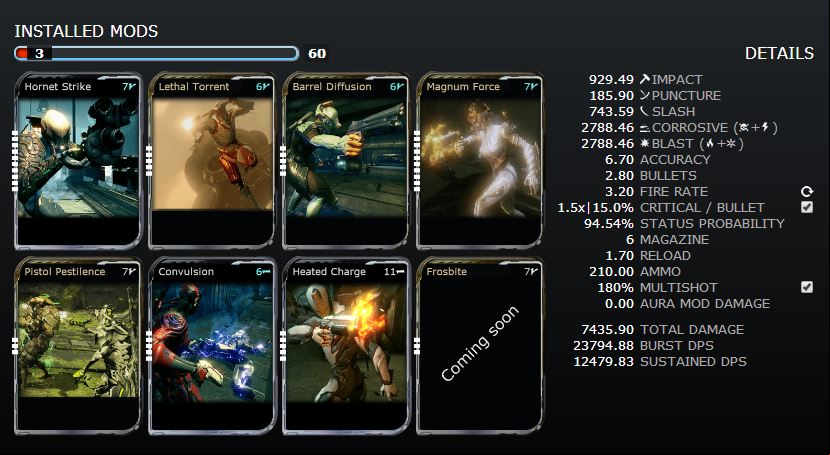Click the Fire Rate refresh icon
Image resolution: width=830 pixels, height=455 pixels.
pos(807,192)
